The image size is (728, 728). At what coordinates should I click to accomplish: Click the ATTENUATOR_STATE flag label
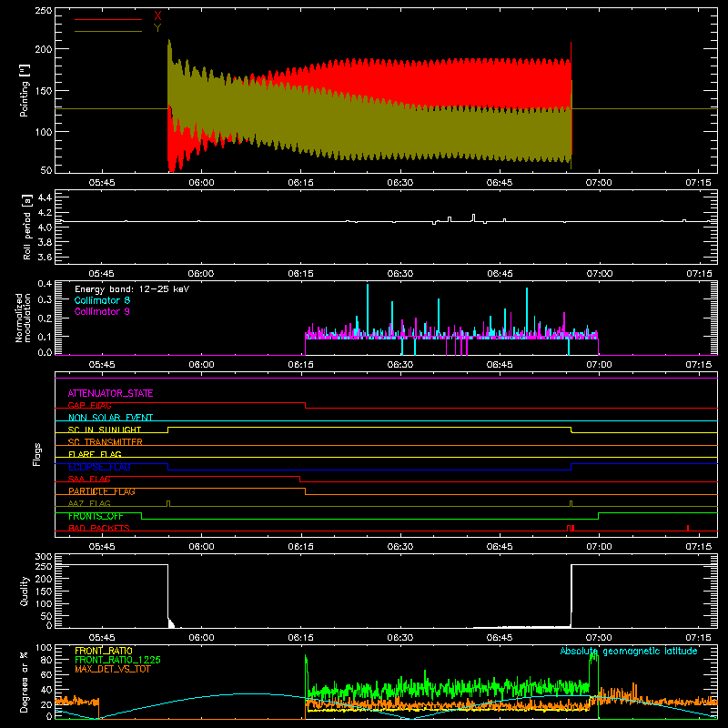point(110,393)
